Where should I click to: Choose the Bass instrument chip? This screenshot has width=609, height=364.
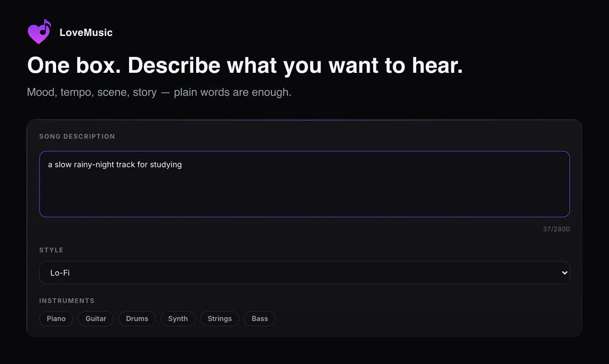pos(260,318)
